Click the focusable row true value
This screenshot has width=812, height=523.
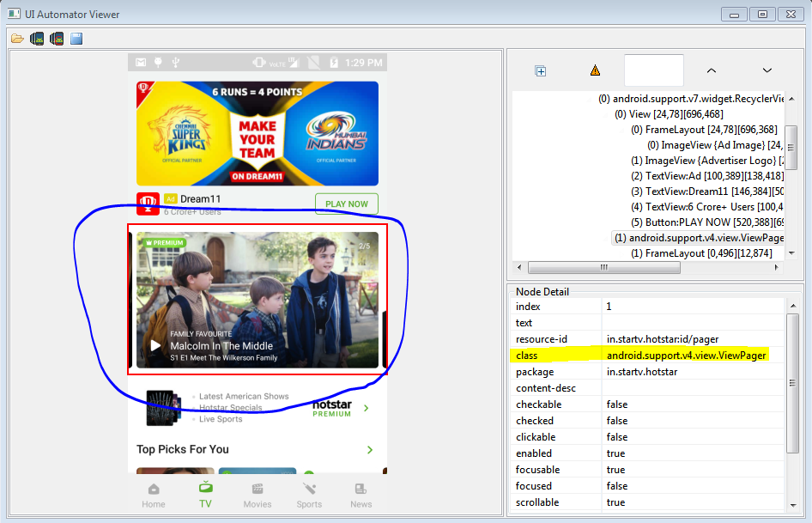click(615, 470)
